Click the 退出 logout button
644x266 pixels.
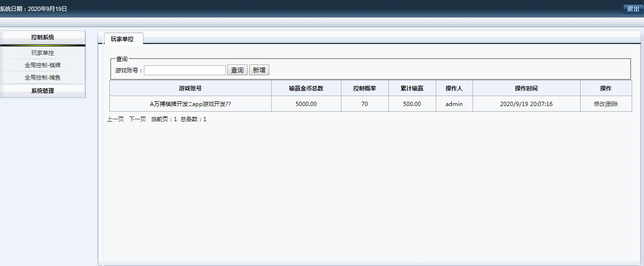click(633, 9)
